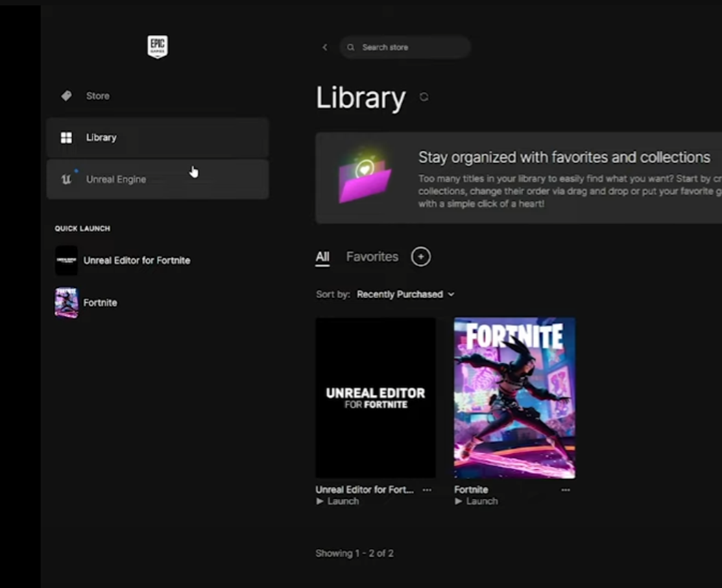
Task: Click the search magnifier icon
Action: pos(351,47)
